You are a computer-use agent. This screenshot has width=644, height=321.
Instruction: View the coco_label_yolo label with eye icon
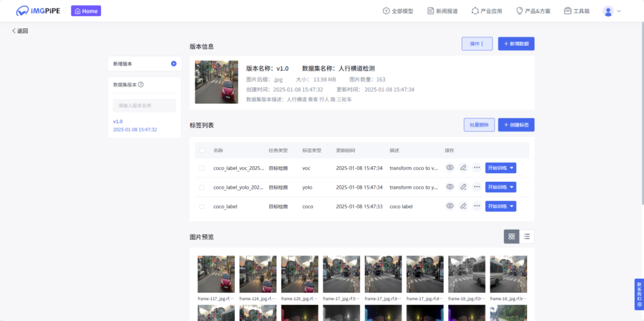point(450,187)
